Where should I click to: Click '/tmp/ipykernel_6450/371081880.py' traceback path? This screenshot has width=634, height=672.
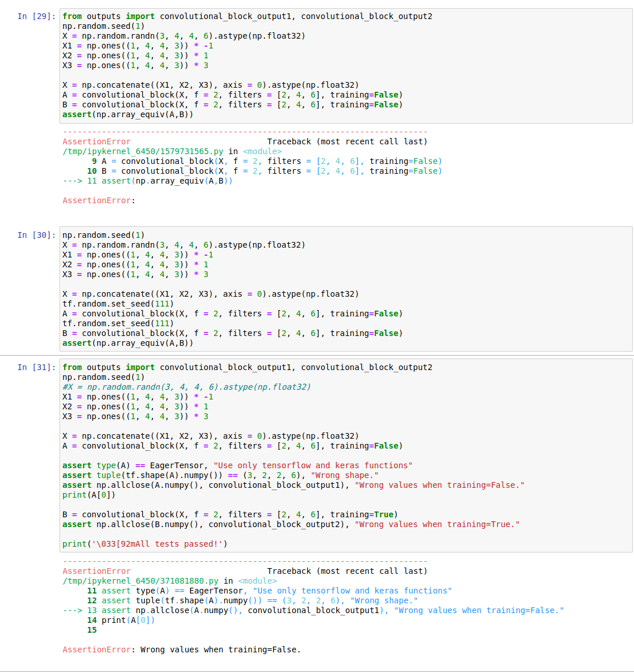[140, 581]
